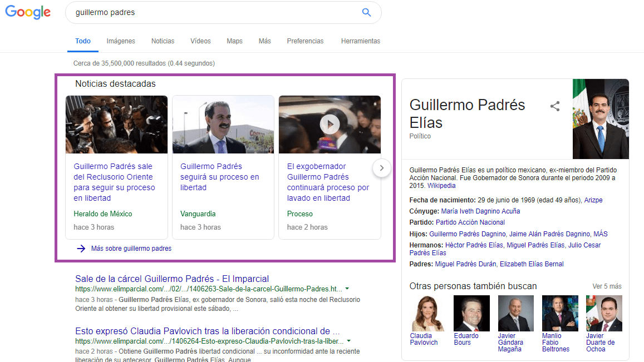Open the Vanguardia news card image
The height and width of the screenshot is (362, 644).
(223, 125)
